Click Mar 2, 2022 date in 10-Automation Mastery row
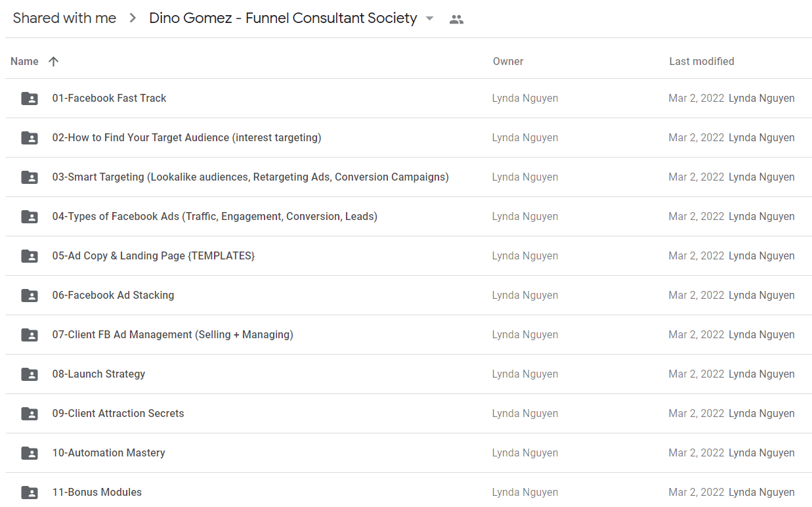 (696, 452)
